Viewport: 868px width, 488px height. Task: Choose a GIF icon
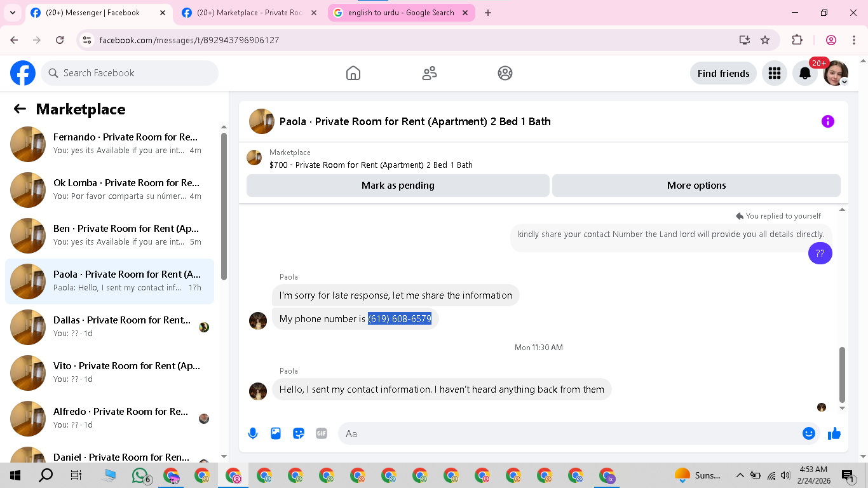[322, 433]
